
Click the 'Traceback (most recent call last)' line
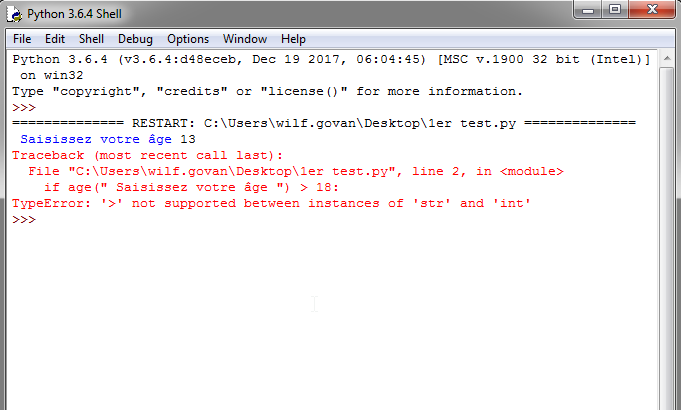147,156
